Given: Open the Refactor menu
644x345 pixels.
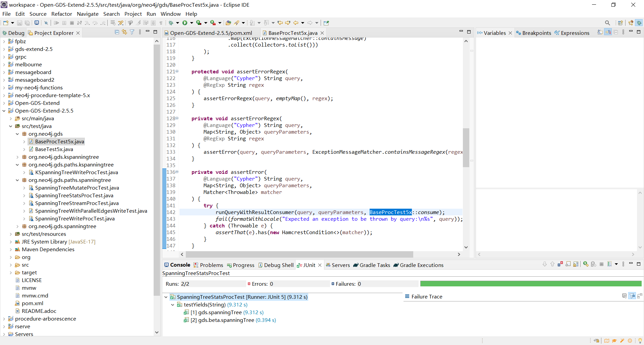Looking at the screenshot, I should 62,14.
